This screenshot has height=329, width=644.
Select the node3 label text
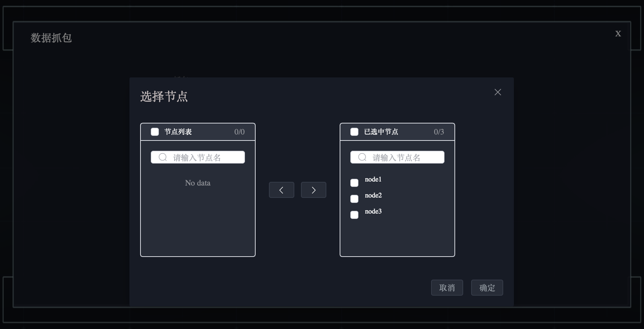pos(373,212)
